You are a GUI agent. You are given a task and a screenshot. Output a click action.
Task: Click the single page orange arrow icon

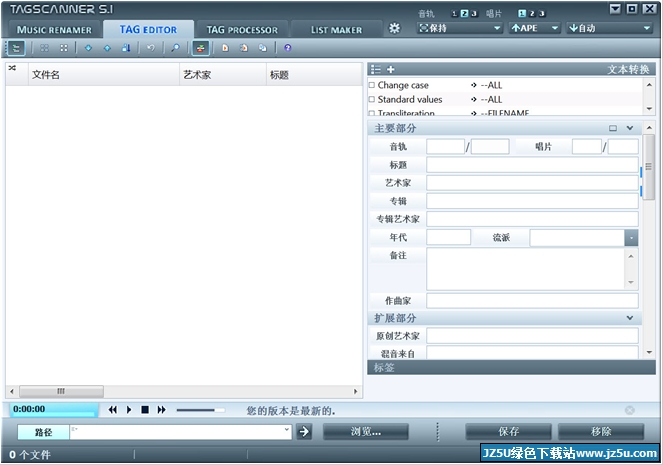pyautogui.click(x=225, y=48)
